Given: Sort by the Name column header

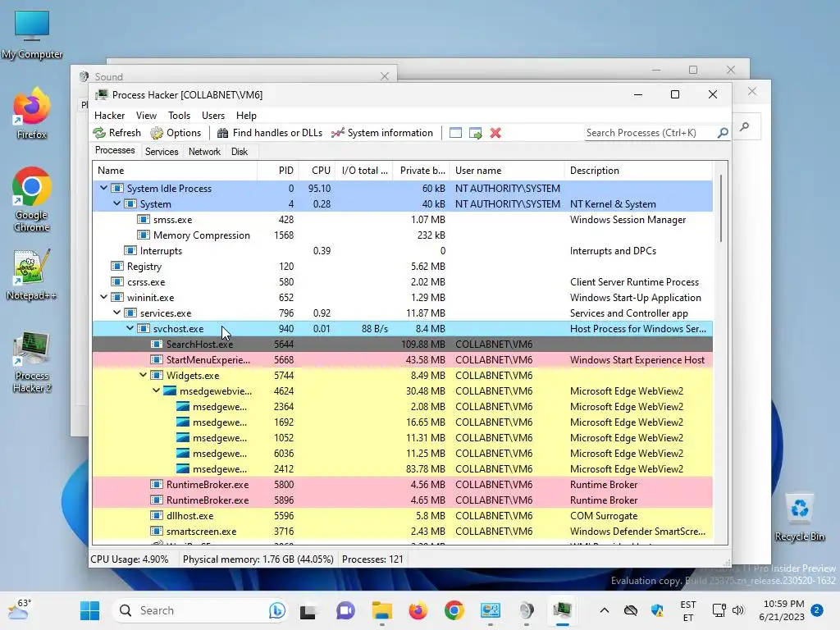Looking at the screenshot, I should 175,171.
